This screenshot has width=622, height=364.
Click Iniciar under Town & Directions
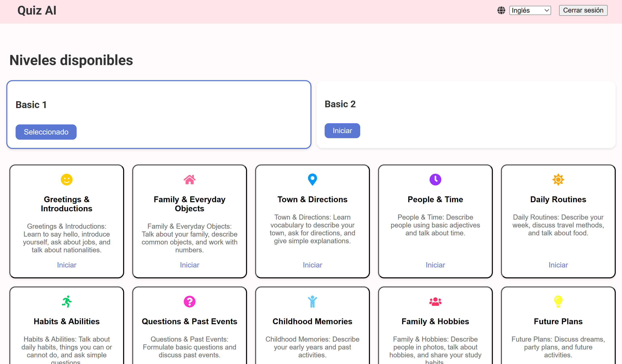[x=312, y=265]
